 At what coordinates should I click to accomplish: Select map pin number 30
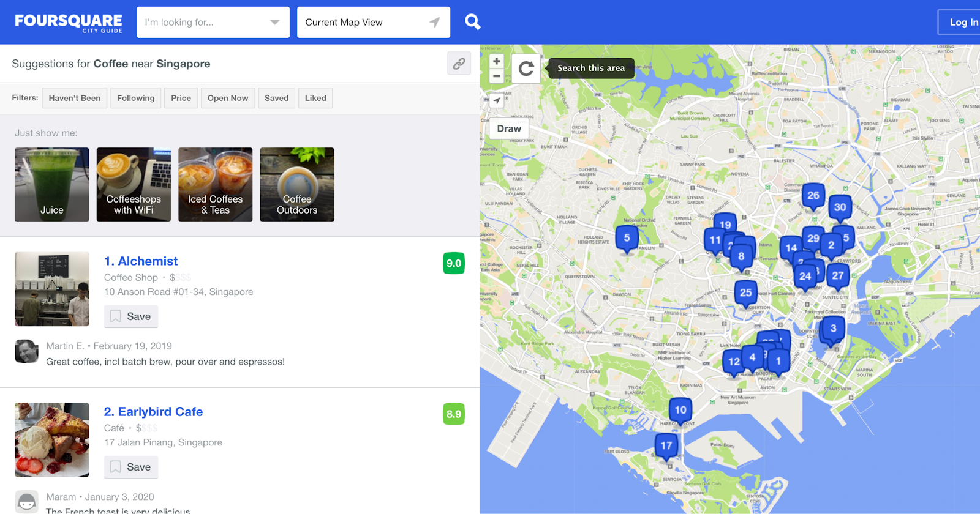[840, 208]
